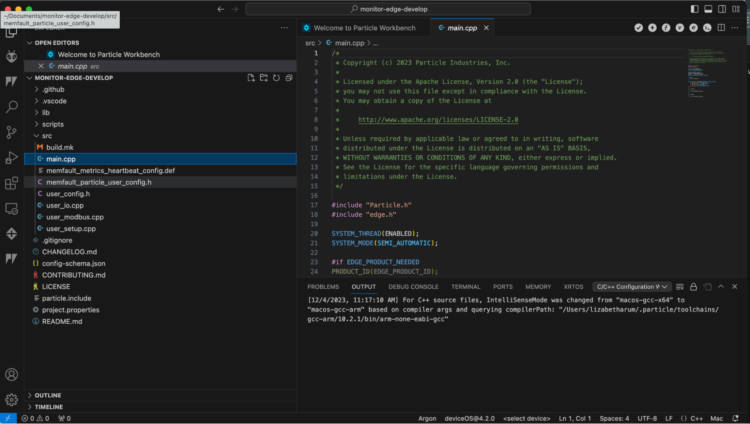Click the deviceOS@4.2.0 status bar button
750x424 pixels.
pyautogui.click(x=469, y=418)
